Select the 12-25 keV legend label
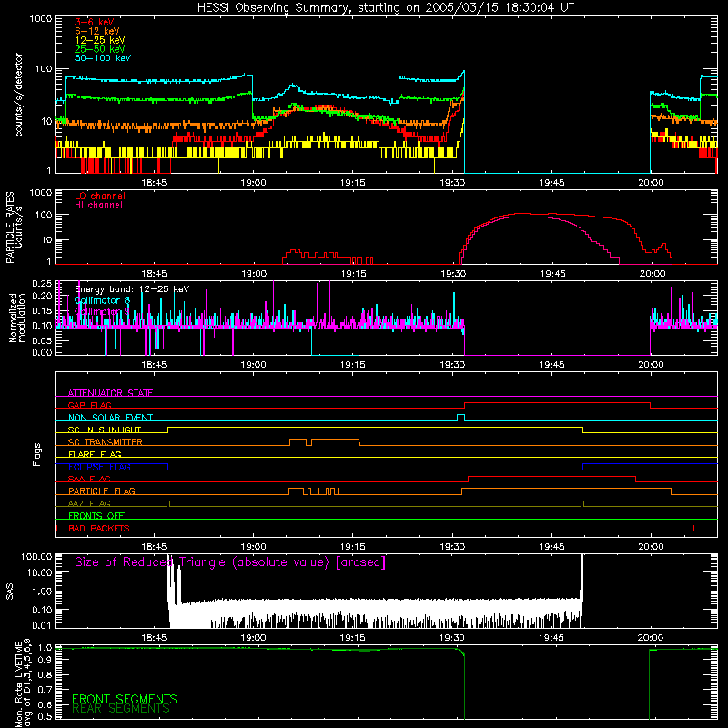 [x=100, y=40]
